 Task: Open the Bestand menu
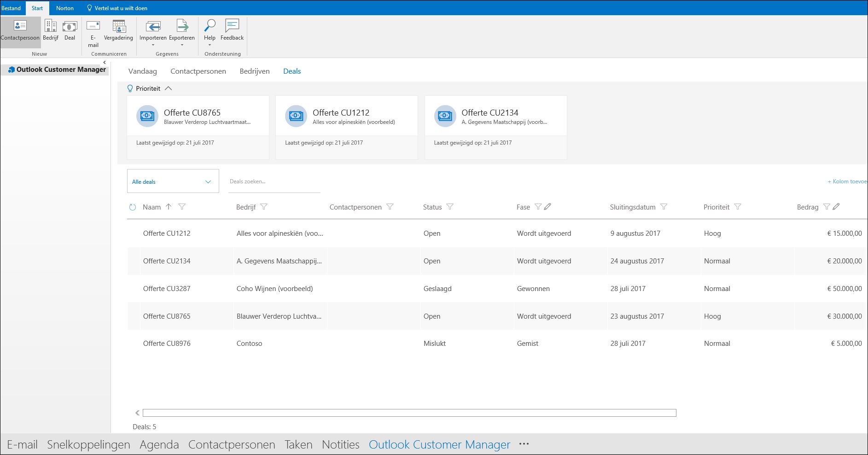point(11,8)
